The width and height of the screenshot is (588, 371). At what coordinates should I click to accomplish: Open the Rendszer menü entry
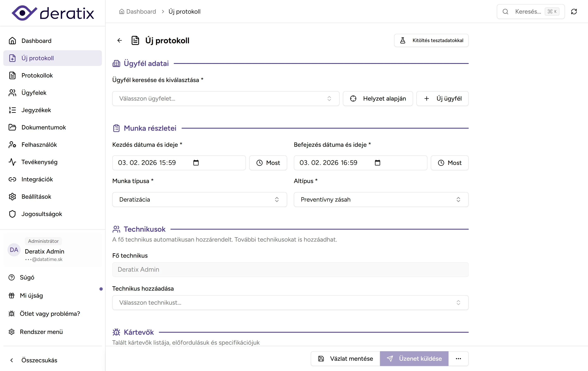point(41,332)
